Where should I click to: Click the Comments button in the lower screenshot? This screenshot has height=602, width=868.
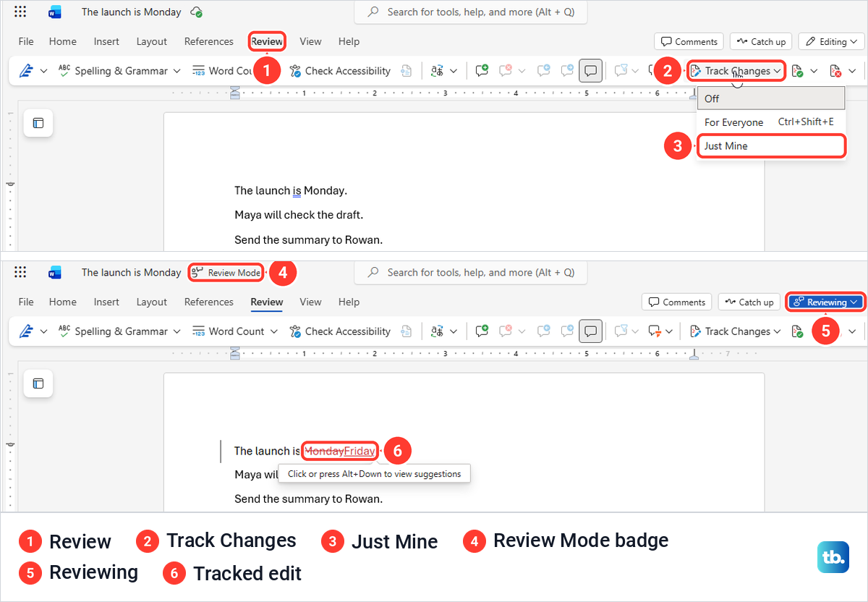tap(676, 302)
